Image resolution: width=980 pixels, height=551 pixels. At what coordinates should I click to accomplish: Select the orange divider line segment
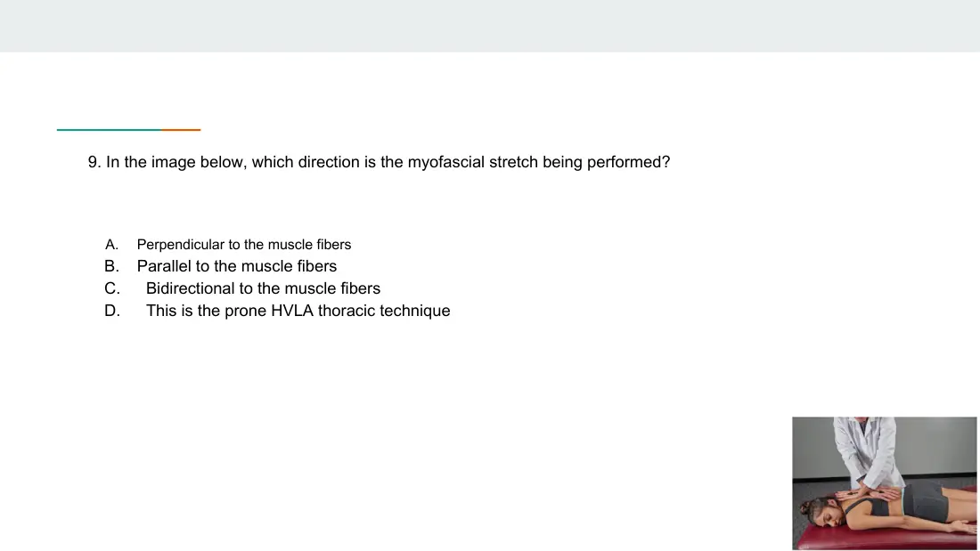(x=181, y=130)
